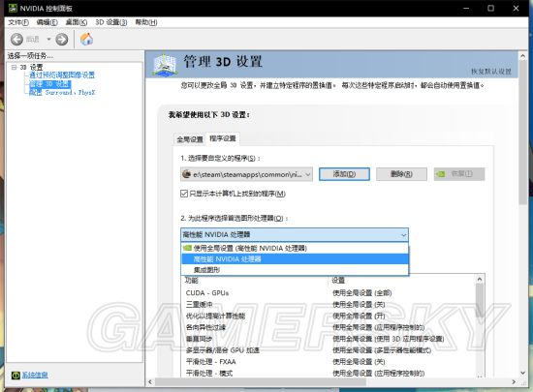Click the green icon on restore button
The image size is (533, 392).
(x=441, y=174)
